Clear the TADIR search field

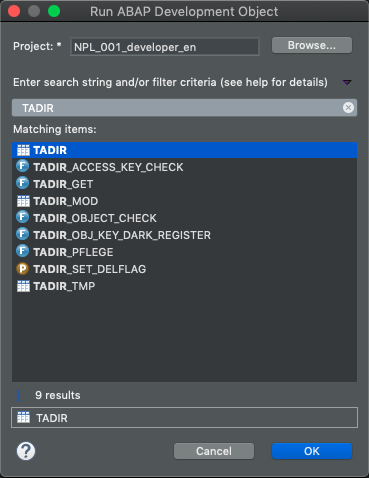tap(348, 107)
